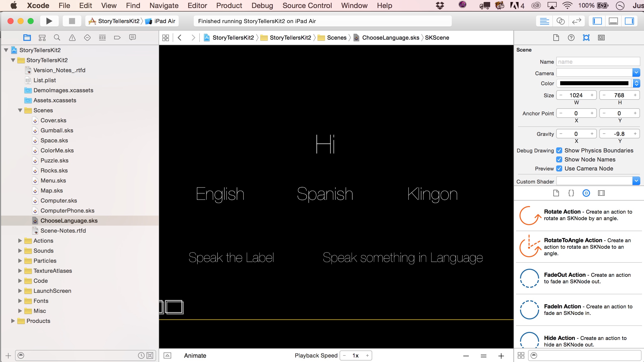Image resolution: width=644 pixels, height=362 pixels.
Task: Collapse the Scenes folder disclosure triangle
Action: tap(20, 110)
